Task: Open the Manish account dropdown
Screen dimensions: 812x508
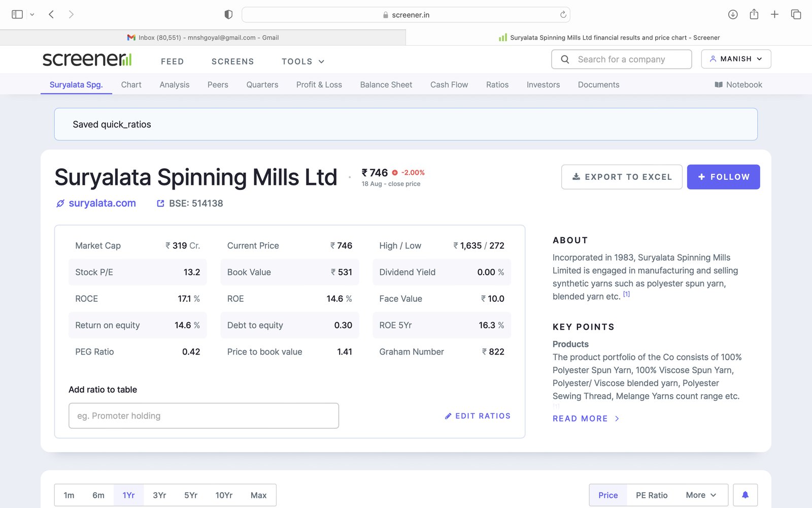Action: (x=736, y=59)
